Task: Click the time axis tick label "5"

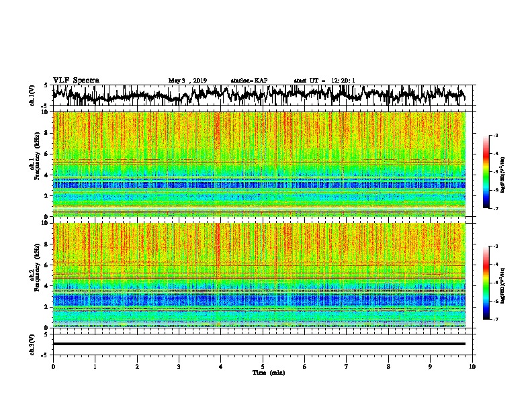Action: click(x=263, y=367)
